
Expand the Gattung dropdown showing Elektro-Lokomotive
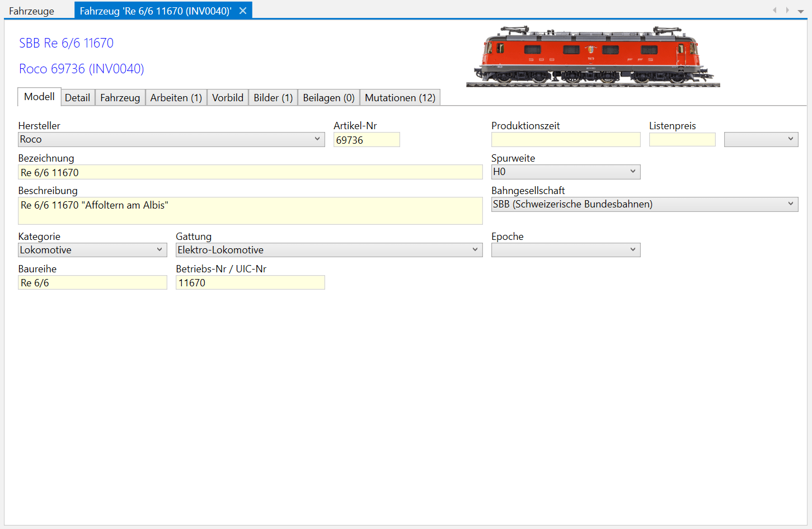tap(328, 250)
